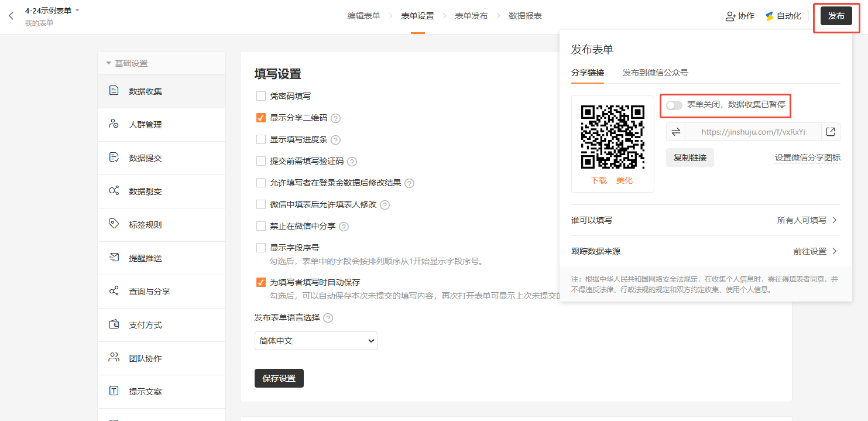The width and height of the screenshot is (868, 421).
Task: Open form link in new window icon
Action: pyautogui.click(x=831, y=132)
